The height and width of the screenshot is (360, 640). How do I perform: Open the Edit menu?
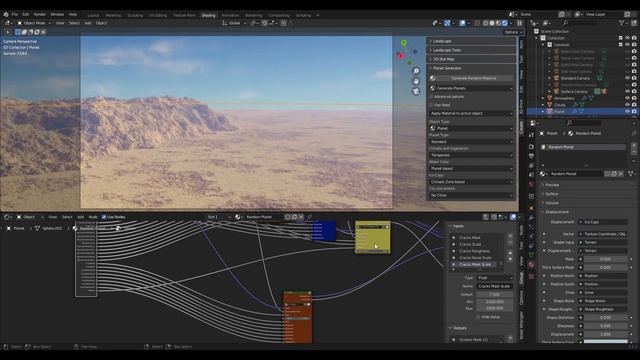[26, 14]
